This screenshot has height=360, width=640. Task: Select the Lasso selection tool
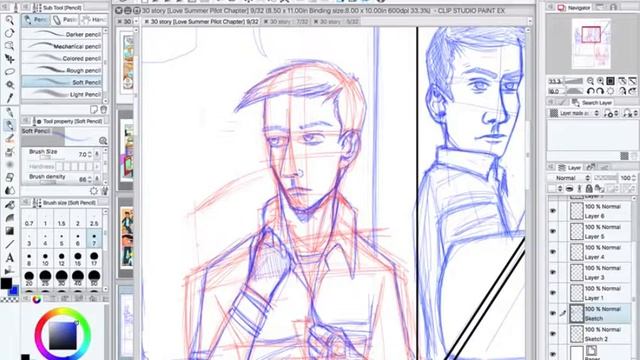(x=9, y=72)
